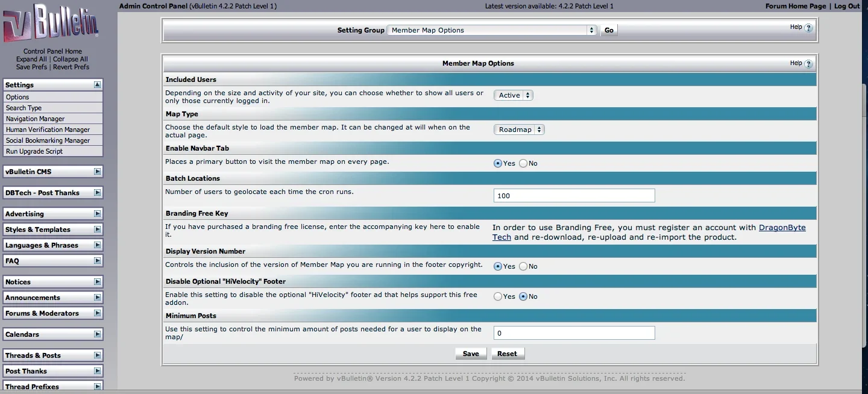Image resolution: width=868 pixels, height=394 pixels.
Task: Open Help icon in Member Map Options header
Action: [808, 64]
